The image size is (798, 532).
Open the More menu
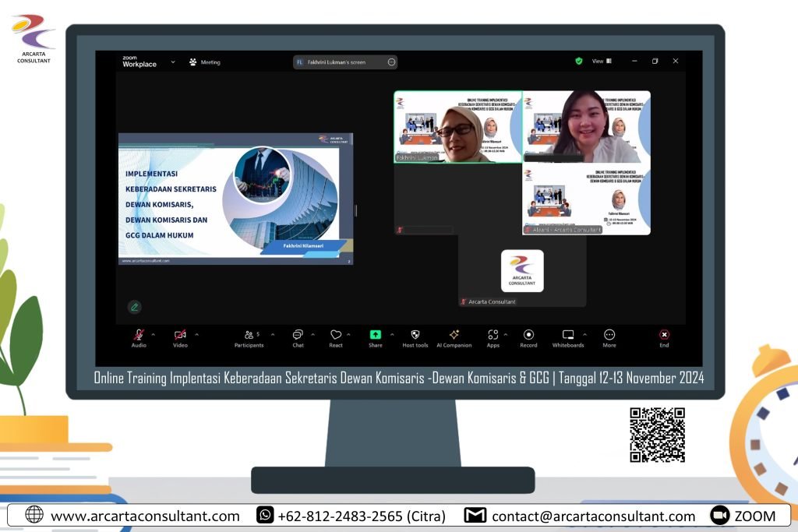point(609,336)
